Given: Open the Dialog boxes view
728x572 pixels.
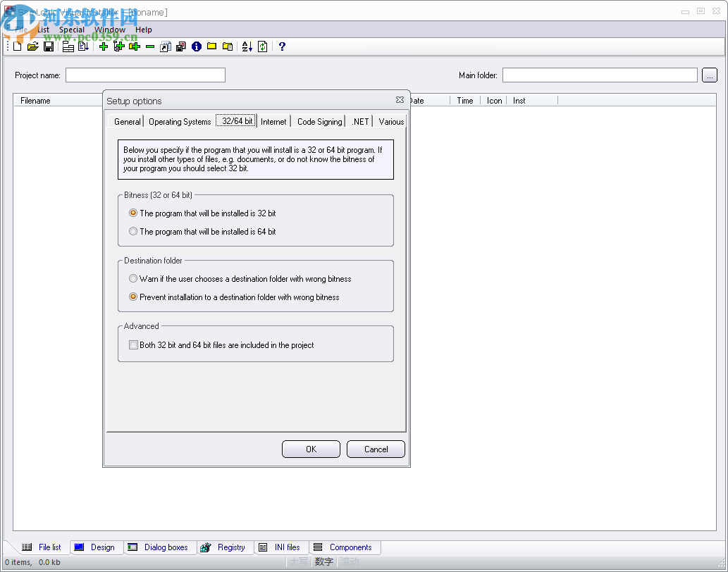Looking at the screenshot, I should click(x=160, y=547).
